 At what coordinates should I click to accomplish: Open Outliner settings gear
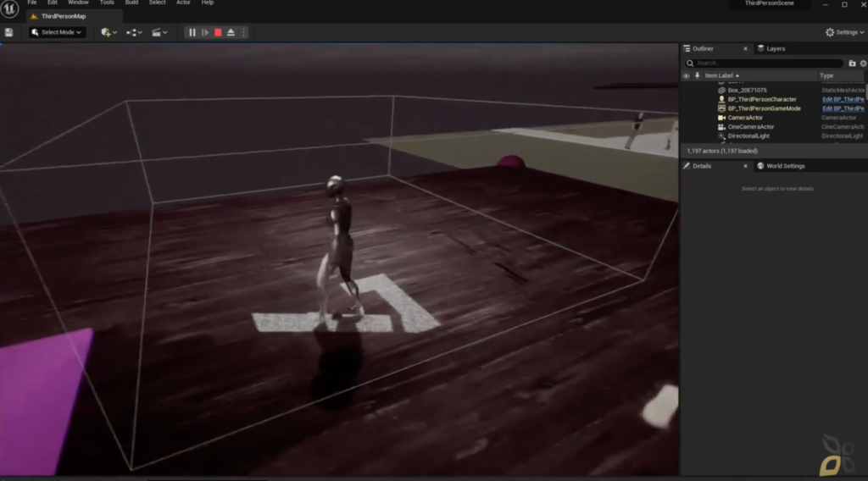point(863,64)
